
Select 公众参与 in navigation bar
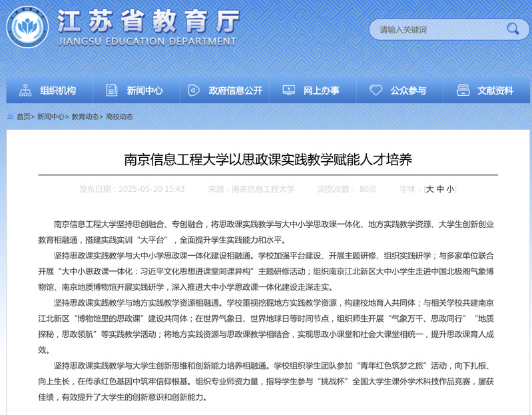(x=408, y=91)
